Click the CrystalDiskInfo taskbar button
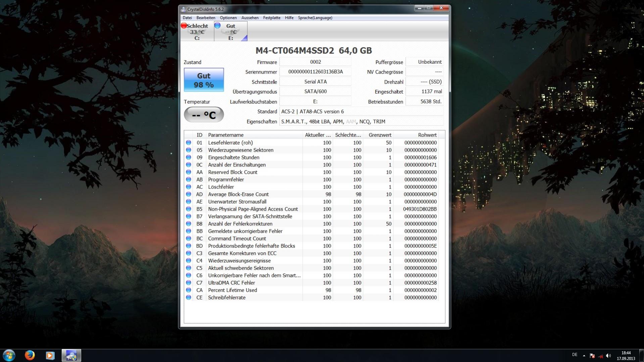The image size is (644, 362). 71,355
